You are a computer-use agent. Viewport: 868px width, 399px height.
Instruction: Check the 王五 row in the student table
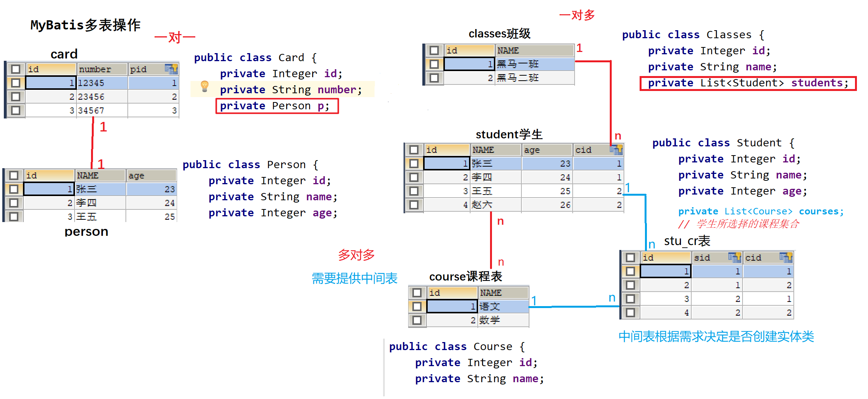414,191
